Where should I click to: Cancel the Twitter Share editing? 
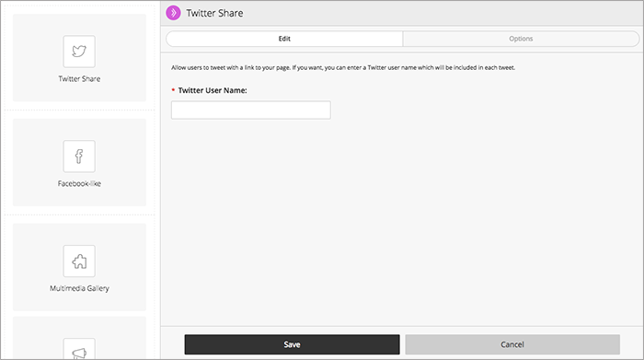[512, 344]
